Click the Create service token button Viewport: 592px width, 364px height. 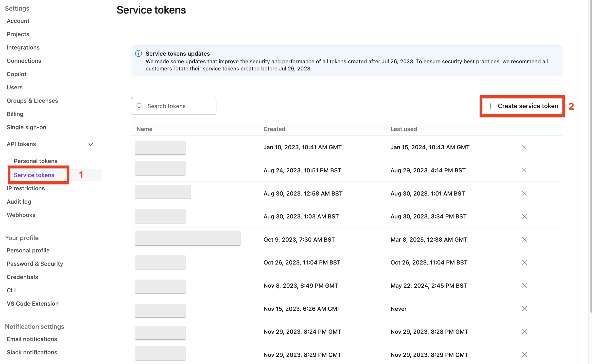(x=522, y=106)
